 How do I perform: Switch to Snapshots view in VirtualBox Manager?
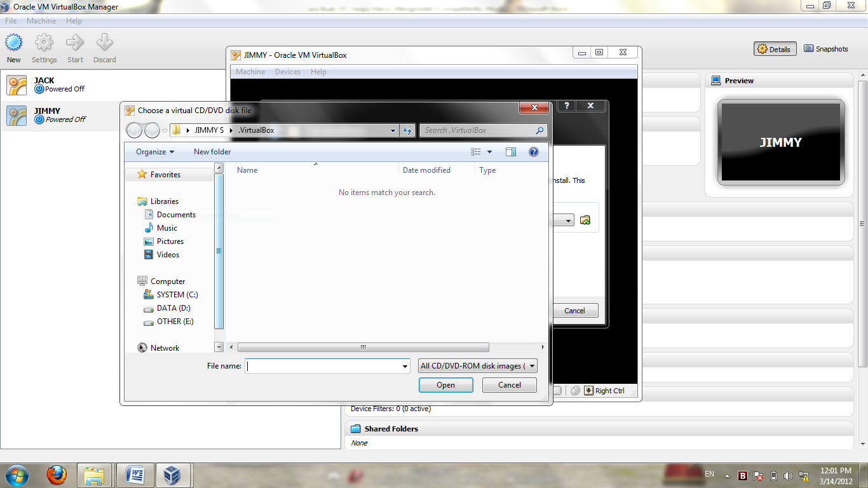point(826,49)
